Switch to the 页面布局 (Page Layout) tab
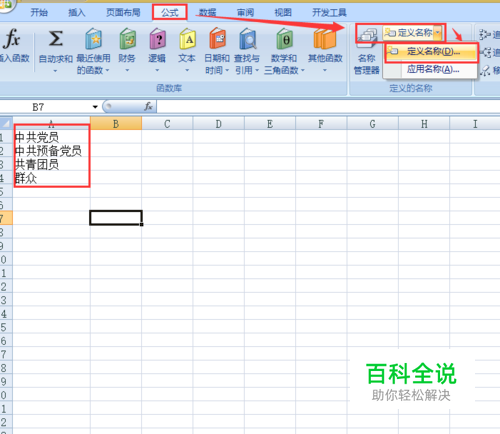The width and height of the screenshot is (500, 434). pos(123,13)
